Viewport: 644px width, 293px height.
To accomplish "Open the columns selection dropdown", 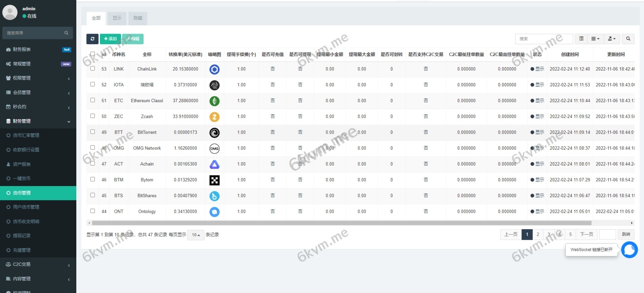I will 595,39.
